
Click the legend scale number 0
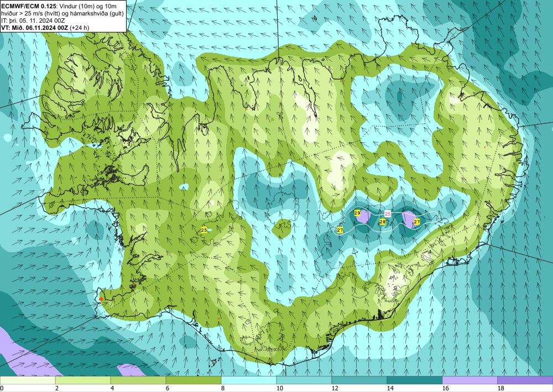click(x=2, y=388)
